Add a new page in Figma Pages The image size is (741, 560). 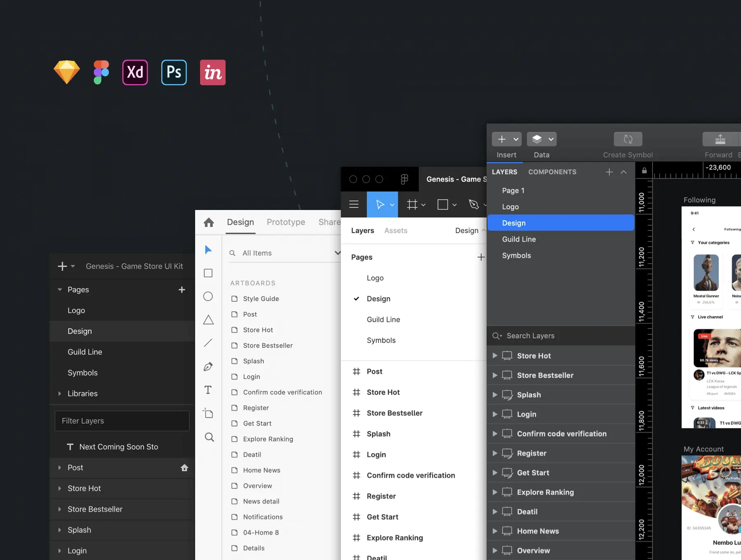pyautogui.click(x=480, y=257)
